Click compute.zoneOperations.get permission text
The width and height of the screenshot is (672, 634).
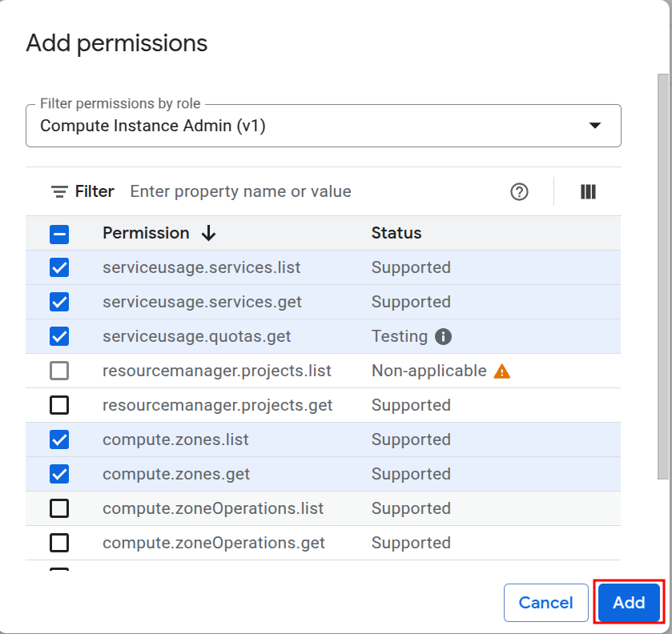pyautogui.click(x=213, y=543)
